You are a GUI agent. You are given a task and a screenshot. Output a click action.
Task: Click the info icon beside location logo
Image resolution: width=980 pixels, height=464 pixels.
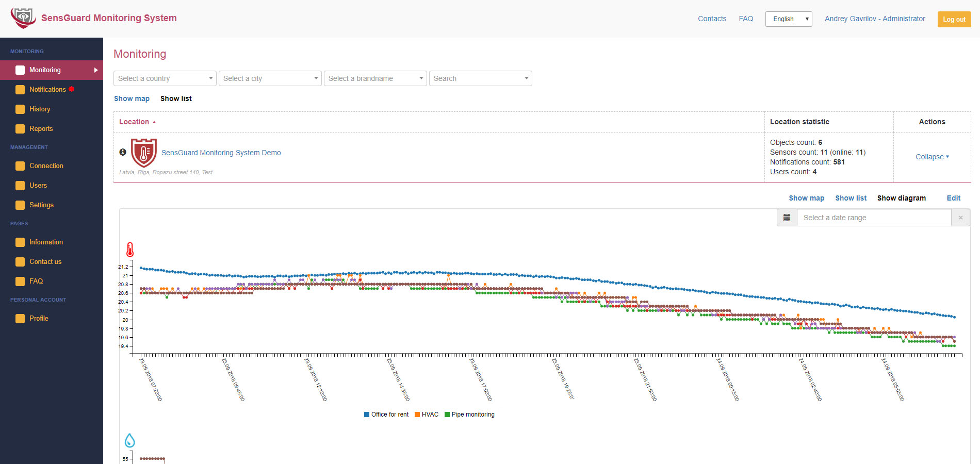click(x=123, y=152)
